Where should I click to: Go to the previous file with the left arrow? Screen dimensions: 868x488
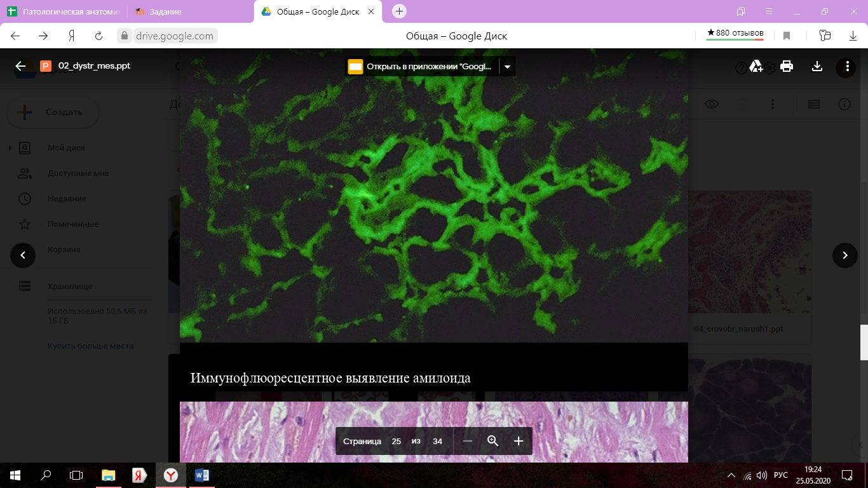click(23, 255)
